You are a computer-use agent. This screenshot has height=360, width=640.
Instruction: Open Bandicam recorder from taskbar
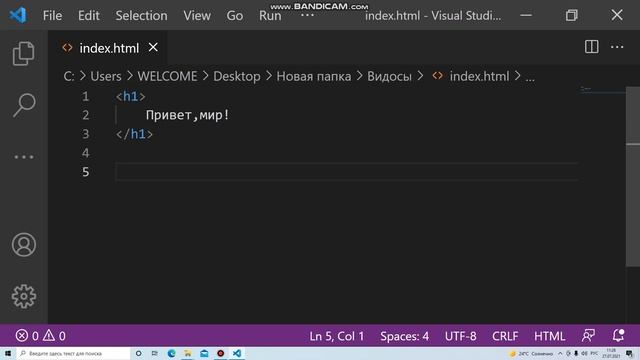pos(220,353)
